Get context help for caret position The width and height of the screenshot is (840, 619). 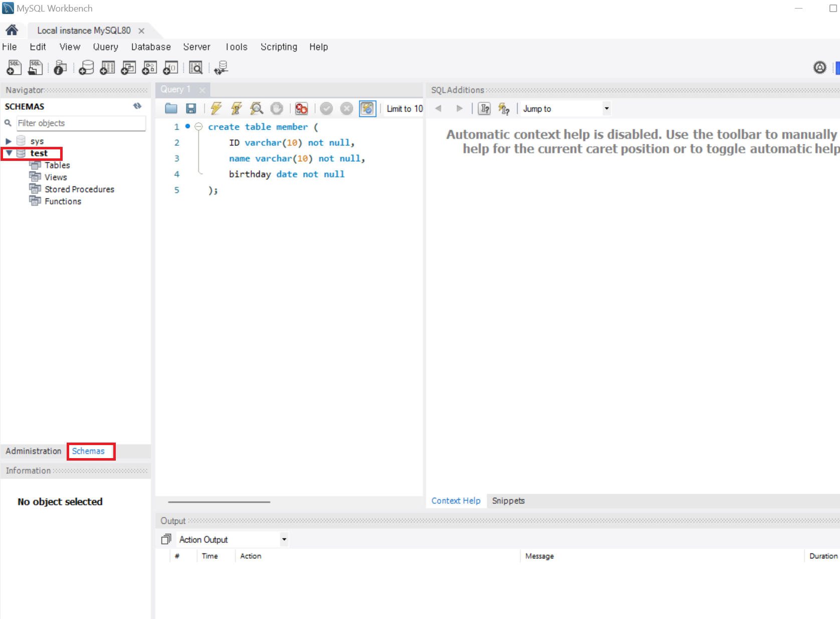(484, 108)
